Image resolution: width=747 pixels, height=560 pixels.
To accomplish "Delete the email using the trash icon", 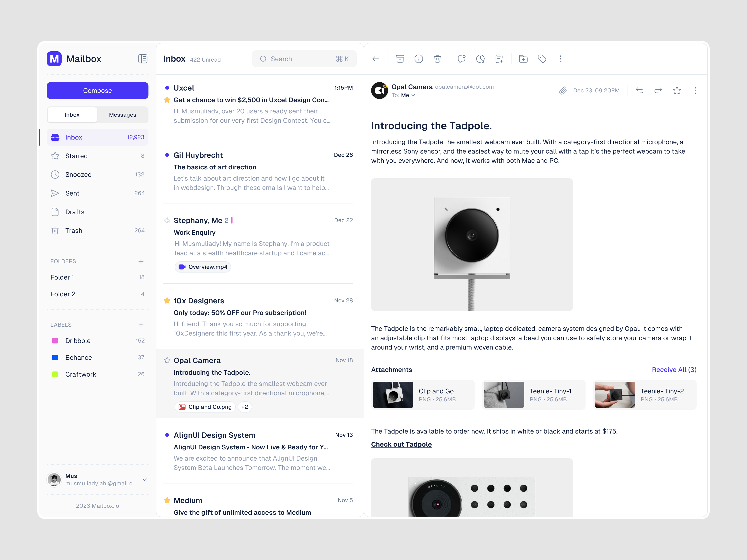I will point(438,59).
